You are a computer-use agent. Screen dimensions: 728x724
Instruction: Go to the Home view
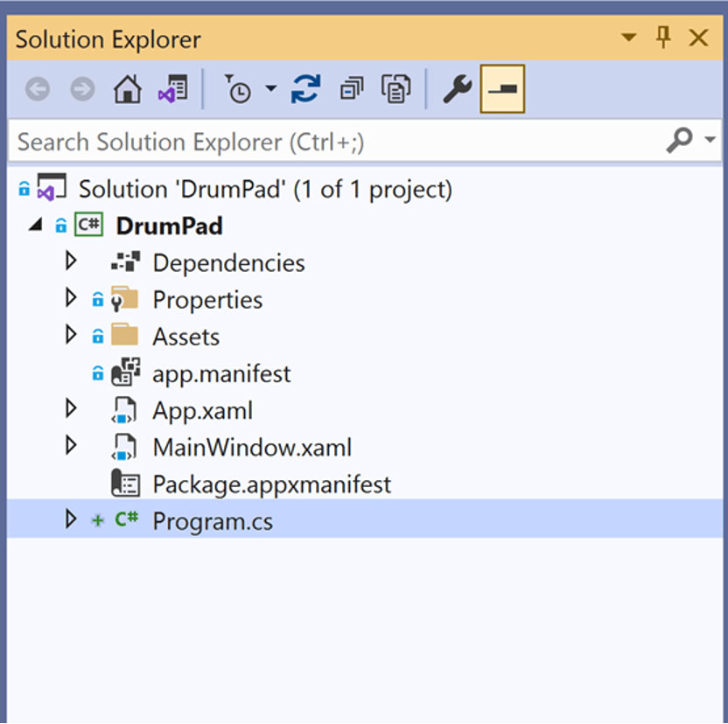point(128,88)
